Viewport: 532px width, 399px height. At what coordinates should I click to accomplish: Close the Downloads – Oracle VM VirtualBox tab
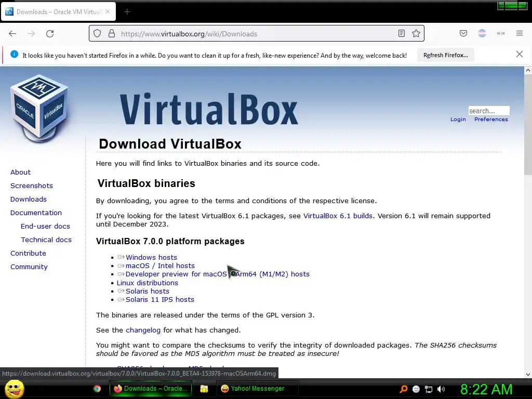pos(108,11)
